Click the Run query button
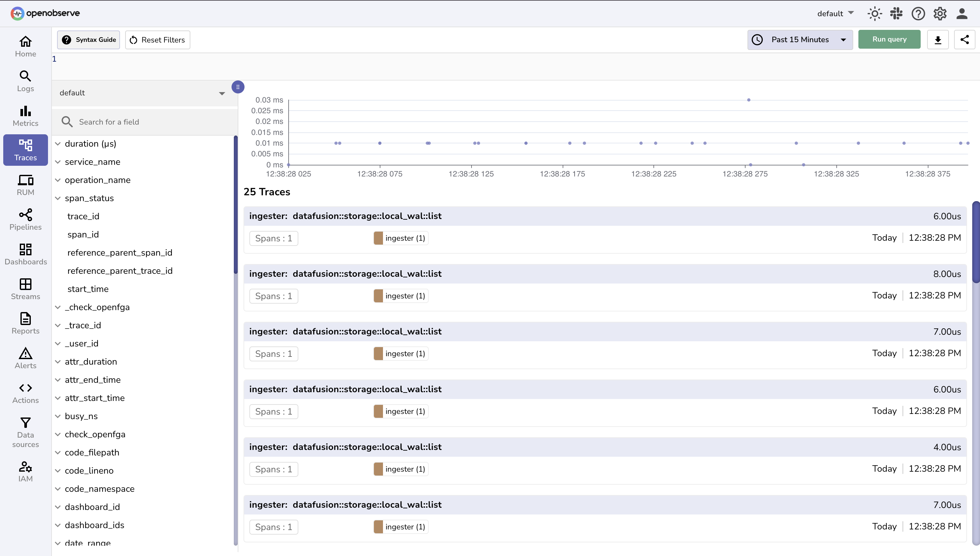The width and height of the screenshot is (980, 556). (x=889, y=39)
